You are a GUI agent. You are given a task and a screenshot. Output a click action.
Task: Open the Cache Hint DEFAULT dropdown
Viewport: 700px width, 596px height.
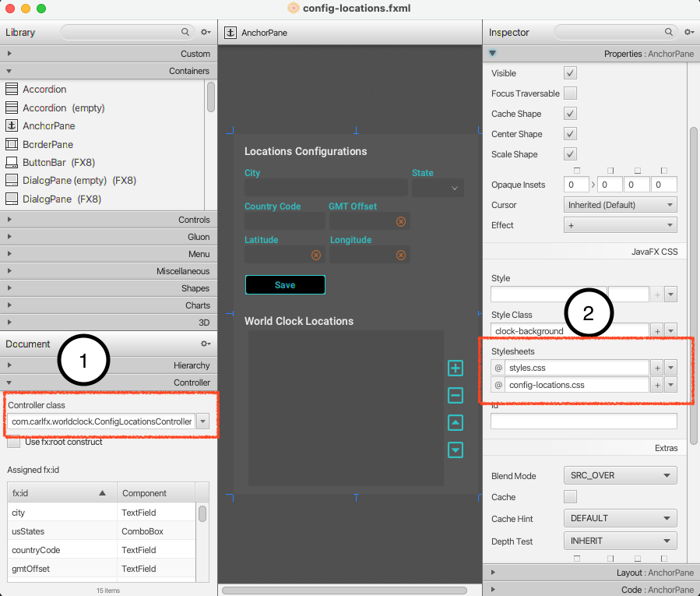point(620,518)
